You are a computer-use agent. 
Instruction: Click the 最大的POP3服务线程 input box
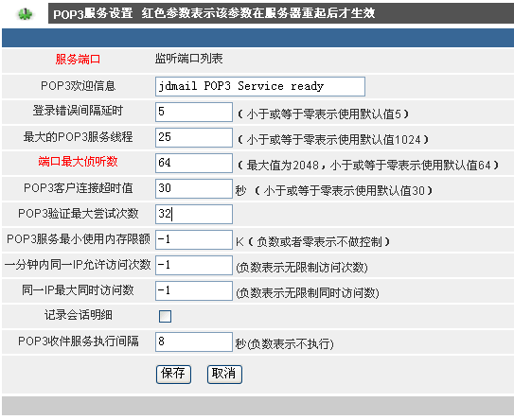194,137
